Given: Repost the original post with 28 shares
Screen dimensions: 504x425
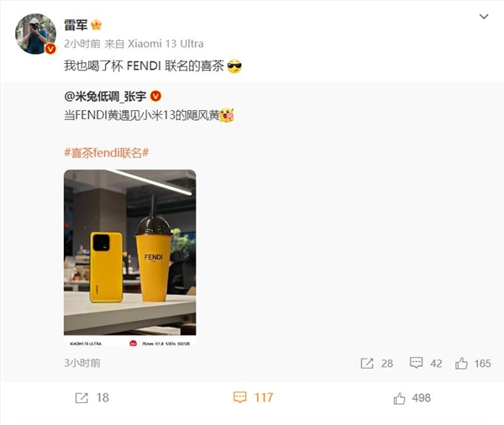Looking at the screenshot, I should point(376,364).
